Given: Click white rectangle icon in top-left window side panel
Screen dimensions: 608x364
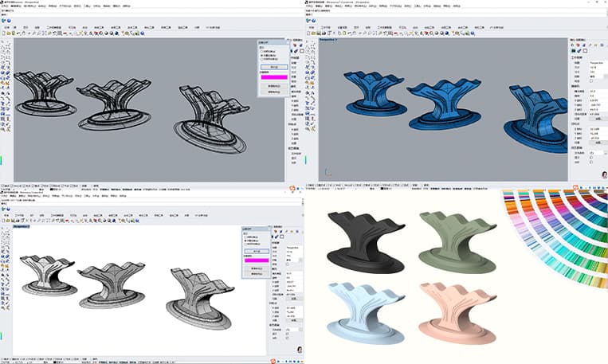Looking at the screenshot, I should [302, 51].
